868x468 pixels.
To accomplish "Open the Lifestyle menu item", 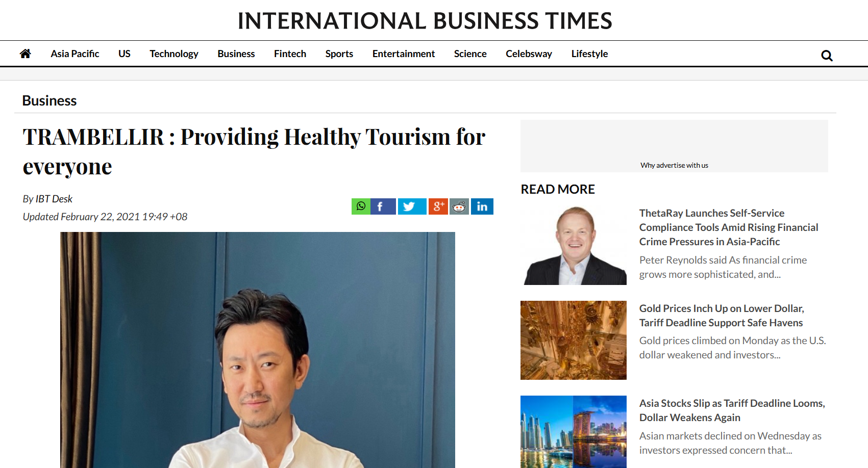I will [x=589, y=54].
